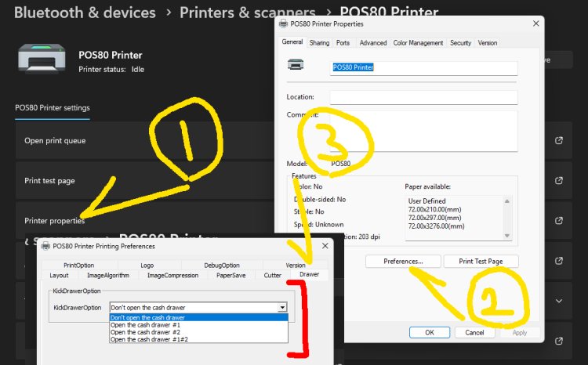Click printer icon in Properties title bar
588x365 pixels.
[284, 23]
